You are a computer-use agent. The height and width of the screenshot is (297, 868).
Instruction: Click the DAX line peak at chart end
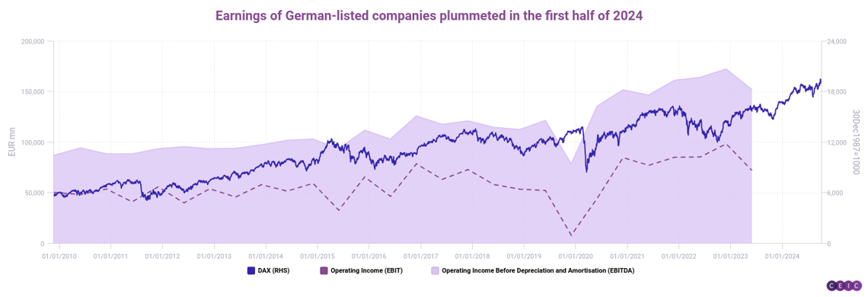pyautogui.click(x=820, y=80)
